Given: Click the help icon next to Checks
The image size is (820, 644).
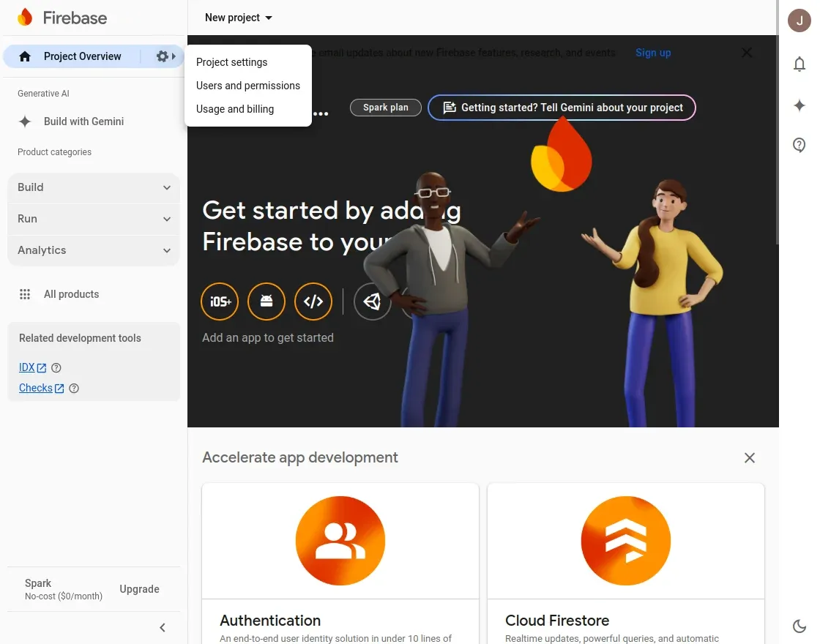Looking at the screenshot, I should point(74,389).
